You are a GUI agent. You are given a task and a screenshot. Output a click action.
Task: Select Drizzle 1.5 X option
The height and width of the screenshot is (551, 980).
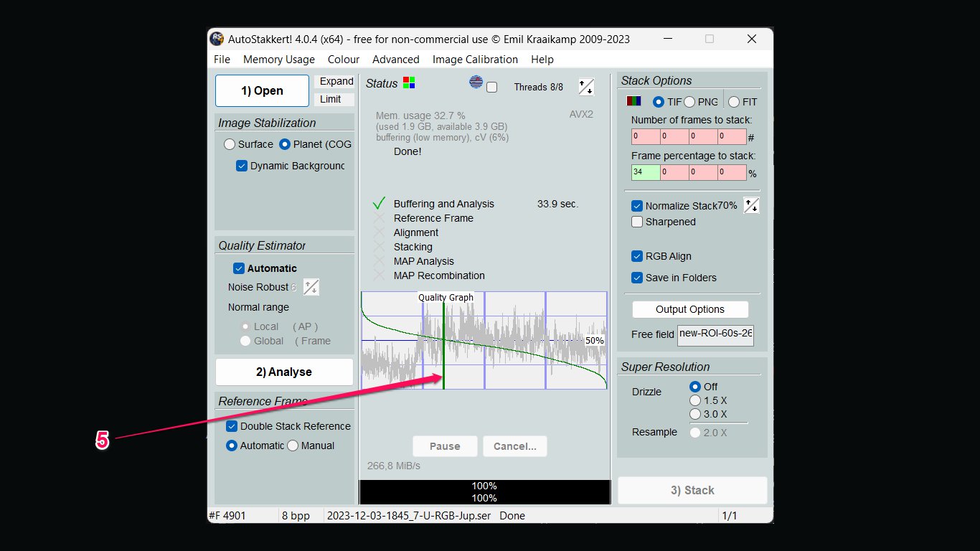tap(695, 400)
